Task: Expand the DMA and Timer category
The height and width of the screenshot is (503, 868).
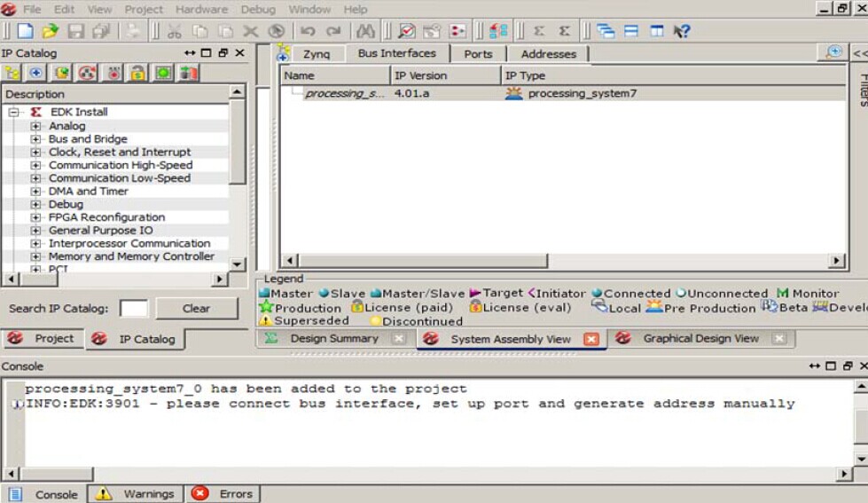Action: (x=36, y=192)
